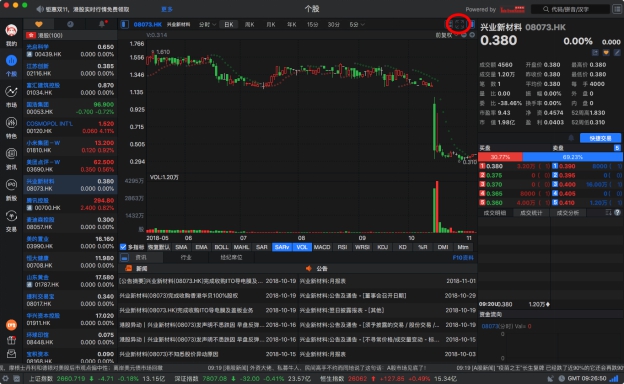Open the 新股 IPO sidebar icon
Image resolution: width=624 pixels, height=384 pixels.
pyautogui.click(x=11, y=185)
